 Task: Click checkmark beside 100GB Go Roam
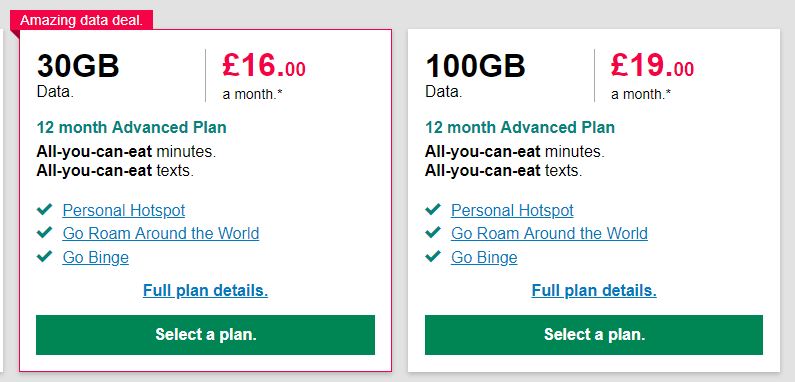click(433, 232)
